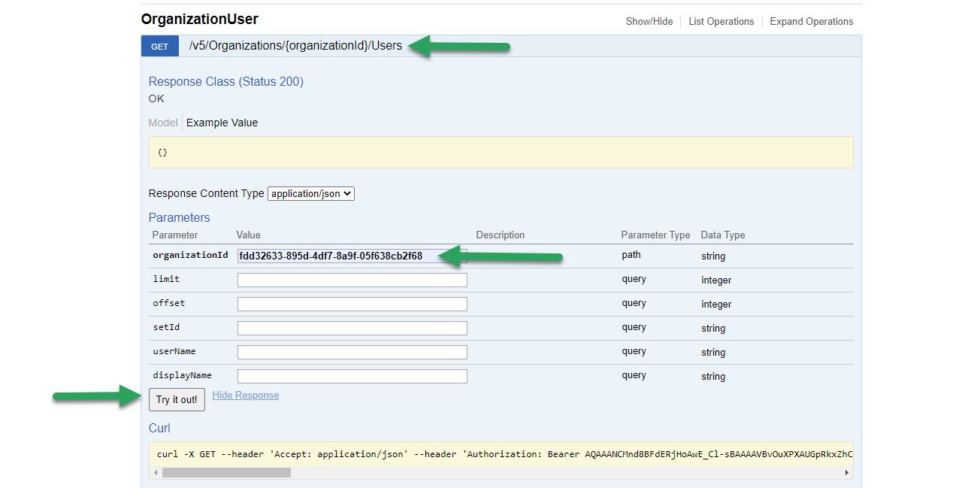Click the setId input field
This screenshot has width=980, height=488.
[x=352, y=328]
